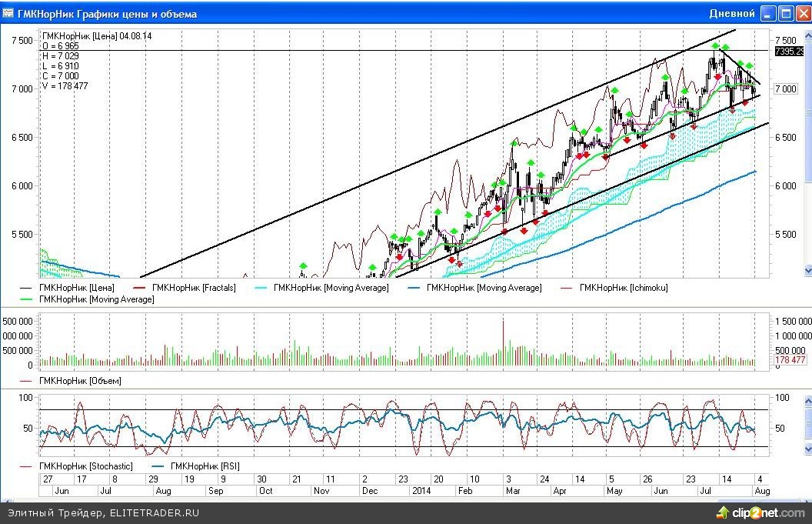Close the ГМКНорНик chart window

point(803,14)
